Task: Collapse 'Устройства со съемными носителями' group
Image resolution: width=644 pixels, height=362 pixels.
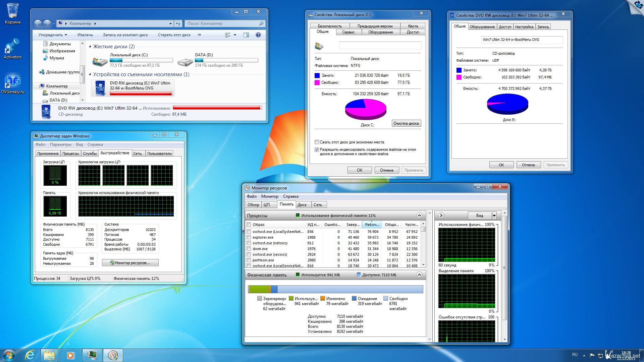Action: pos(90,74)
